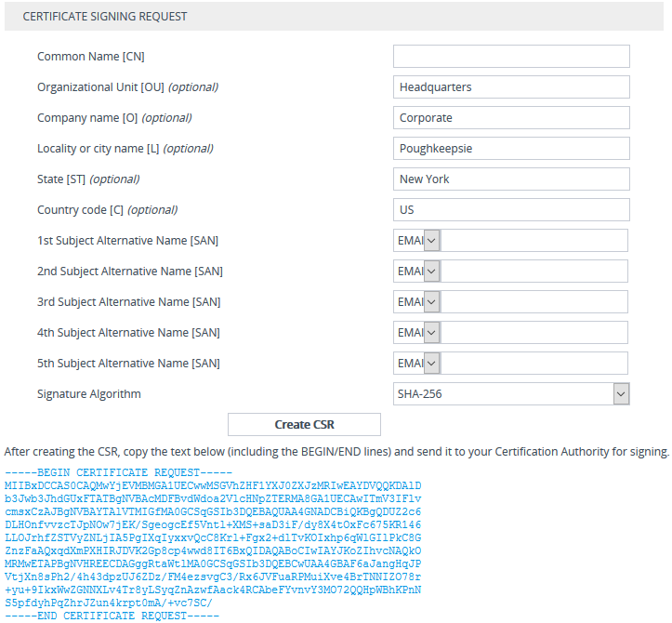
Task: Click the 5th Subject Alternative Name value field
Action: [534, 364]
